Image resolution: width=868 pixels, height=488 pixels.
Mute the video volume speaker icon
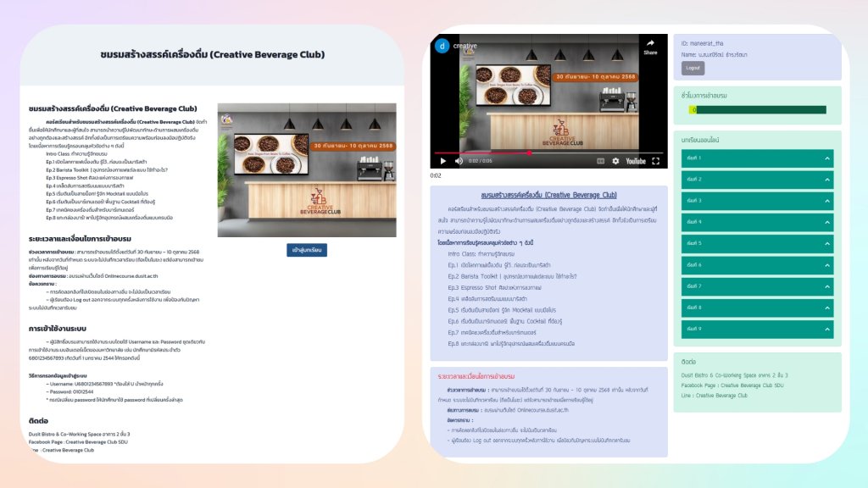(459, 160)
